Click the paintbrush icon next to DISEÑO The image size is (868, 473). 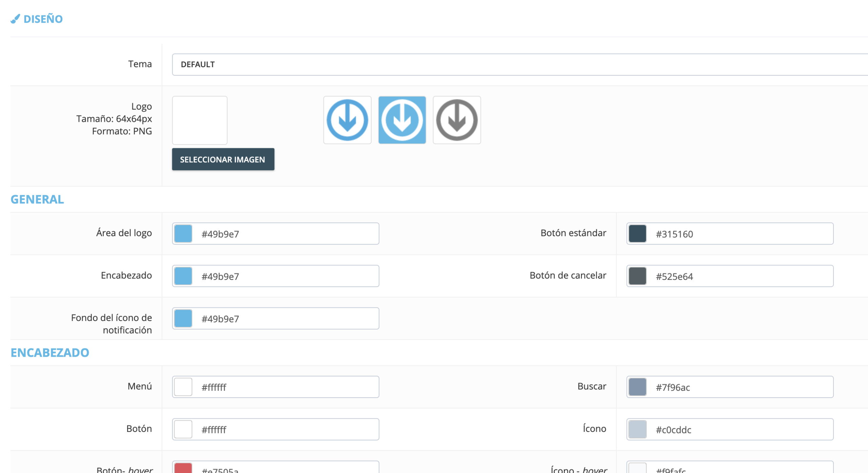(x=15, y=19)
